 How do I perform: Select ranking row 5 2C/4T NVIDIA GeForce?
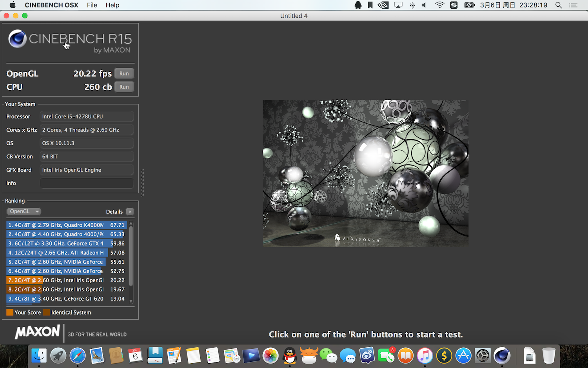67,262
